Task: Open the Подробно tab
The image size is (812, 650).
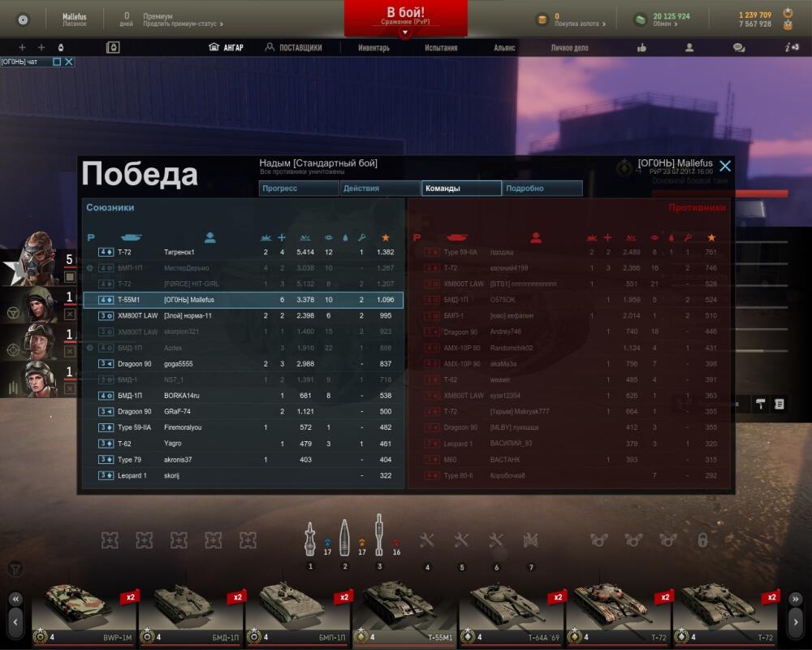Action: click(x=542, y=188)
